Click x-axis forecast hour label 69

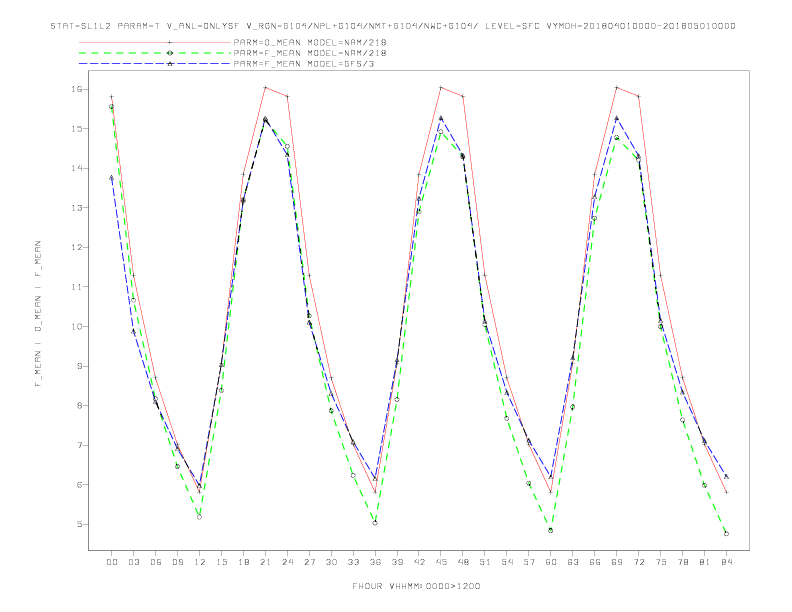(x=617, y=562)
